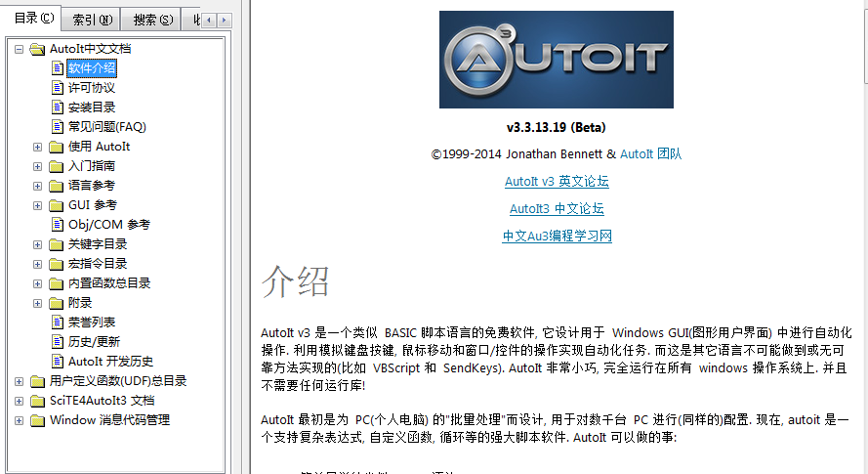
Task: Expand the Window 消息代码管理 node
Action: click(x=19, y=421)
